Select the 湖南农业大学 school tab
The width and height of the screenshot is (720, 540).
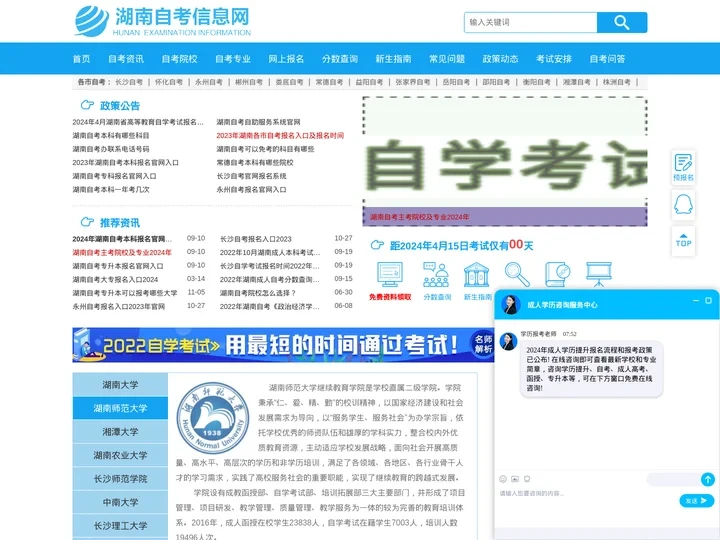click(x=120, y=455)
